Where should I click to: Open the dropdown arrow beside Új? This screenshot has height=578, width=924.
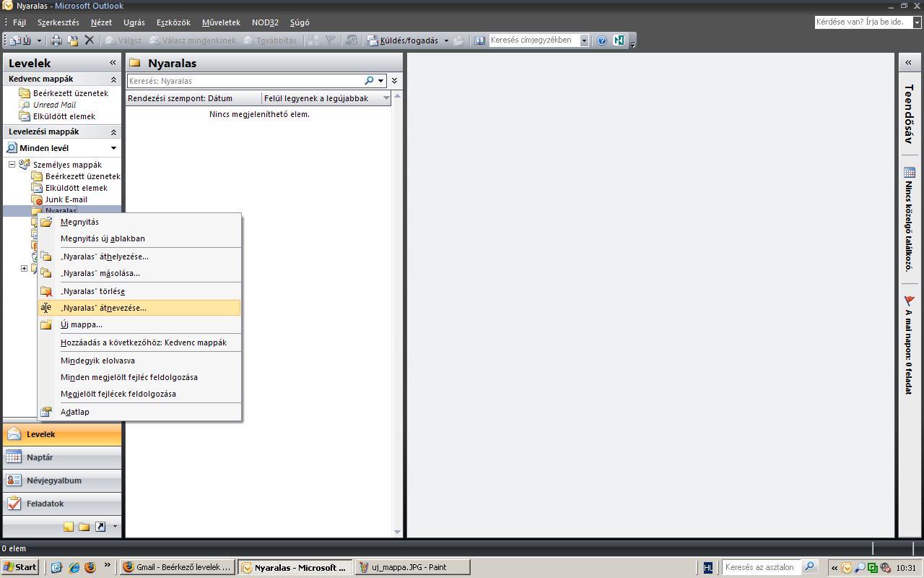(x=39, y=40)
